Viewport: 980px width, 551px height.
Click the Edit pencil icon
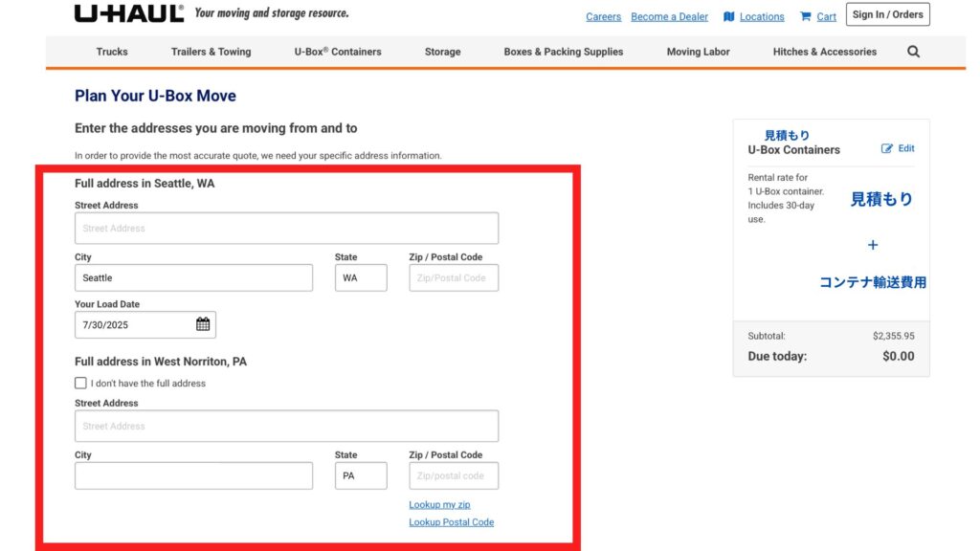887,148
